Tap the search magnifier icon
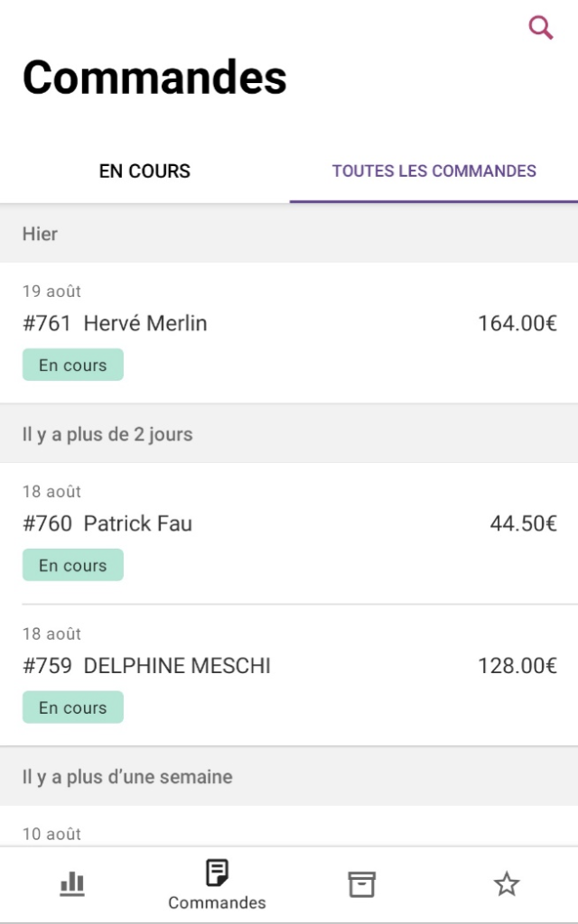 540,28
